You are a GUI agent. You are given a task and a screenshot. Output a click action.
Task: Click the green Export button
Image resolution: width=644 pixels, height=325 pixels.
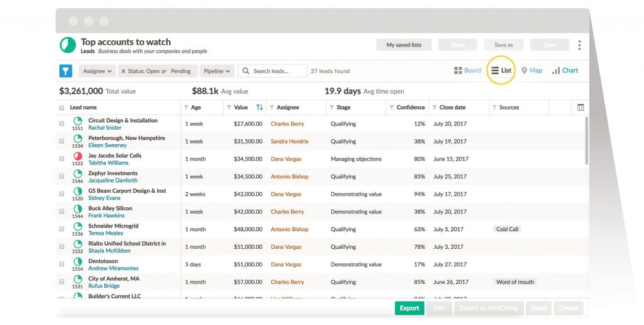[x=409, y=308]
